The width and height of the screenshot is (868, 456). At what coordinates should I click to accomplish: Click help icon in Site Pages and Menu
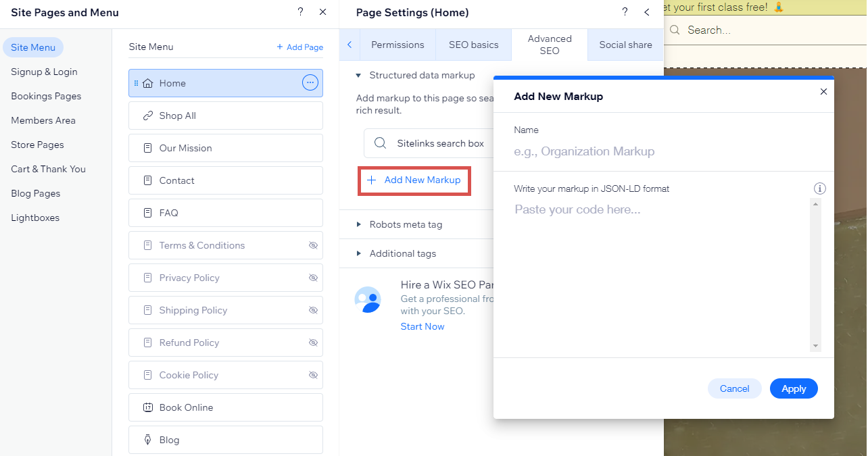point(300,12)
